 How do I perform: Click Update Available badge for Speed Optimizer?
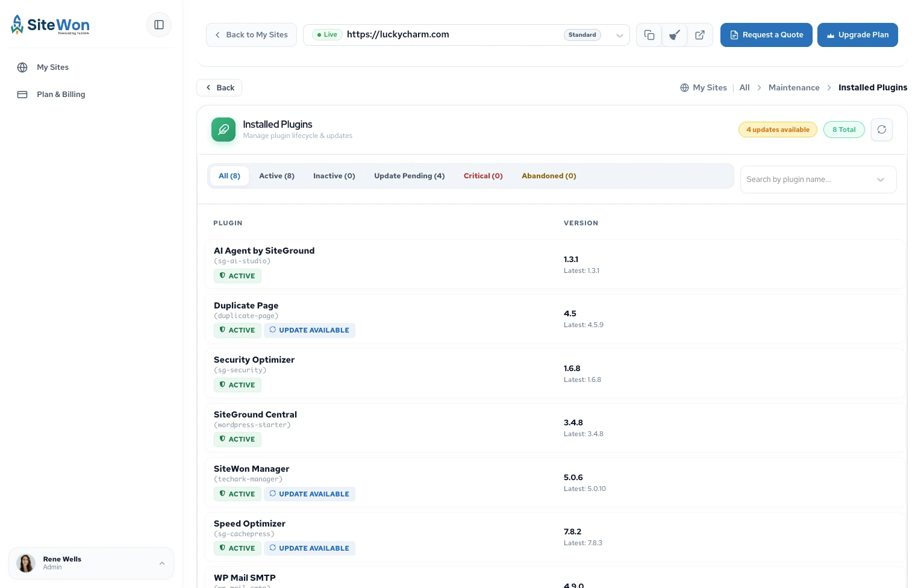[310, 548]
